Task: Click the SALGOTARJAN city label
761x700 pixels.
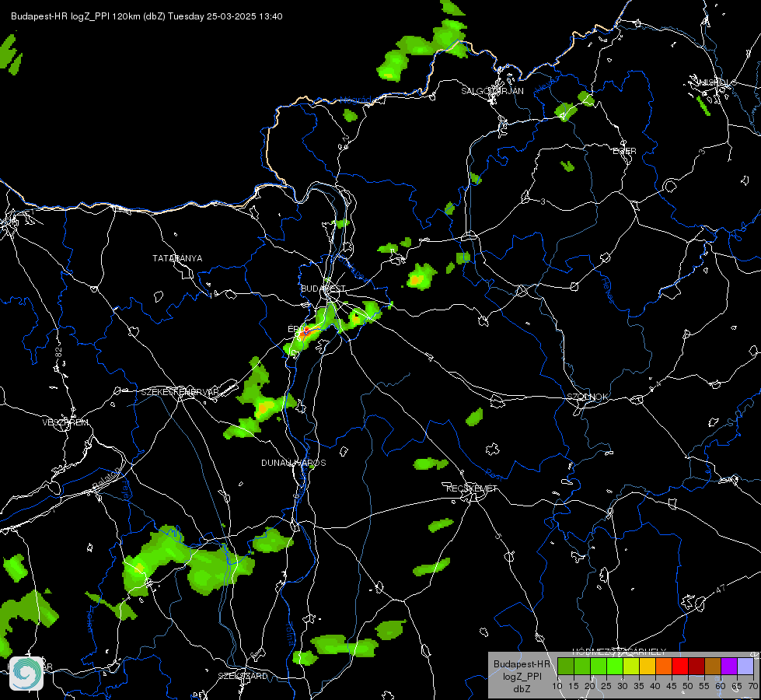Action: pos(492,91)
